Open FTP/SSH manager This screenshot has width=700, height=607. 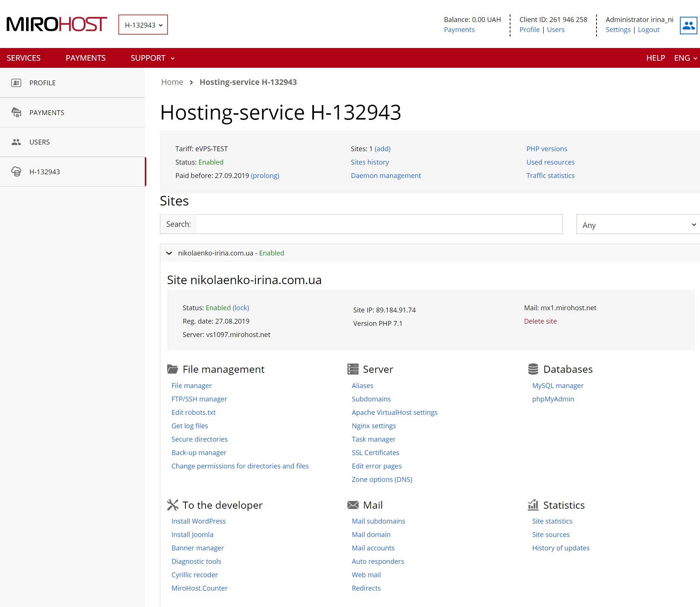pyautogui.click(x=199, y=399)
